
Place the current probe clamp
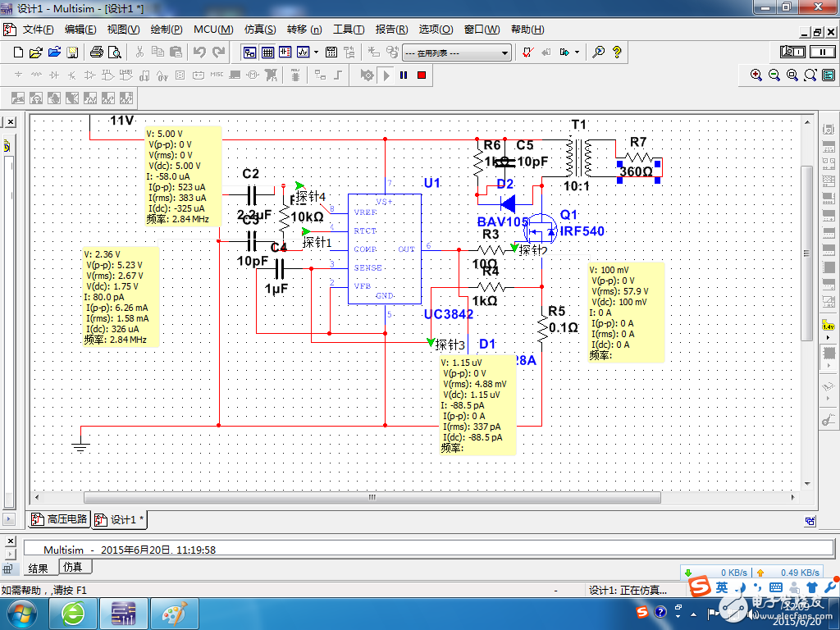[829, 420]
